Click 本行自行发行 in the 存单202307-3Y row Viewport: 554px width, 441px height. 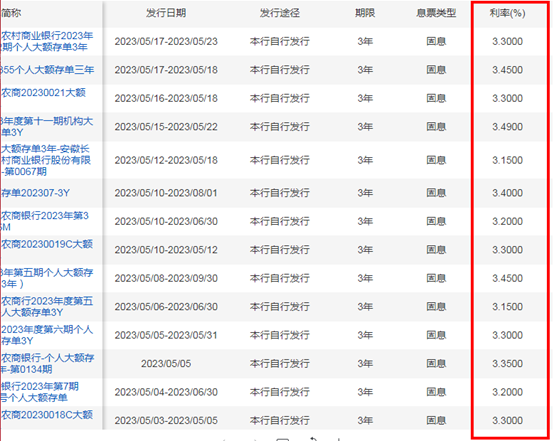tap(280, 193)
